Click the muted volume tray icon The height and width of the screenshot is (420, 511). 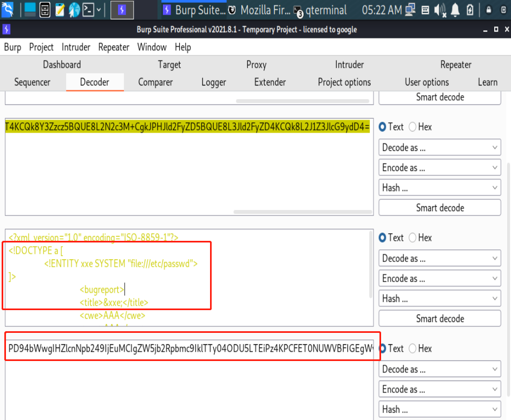pos(440,10)
